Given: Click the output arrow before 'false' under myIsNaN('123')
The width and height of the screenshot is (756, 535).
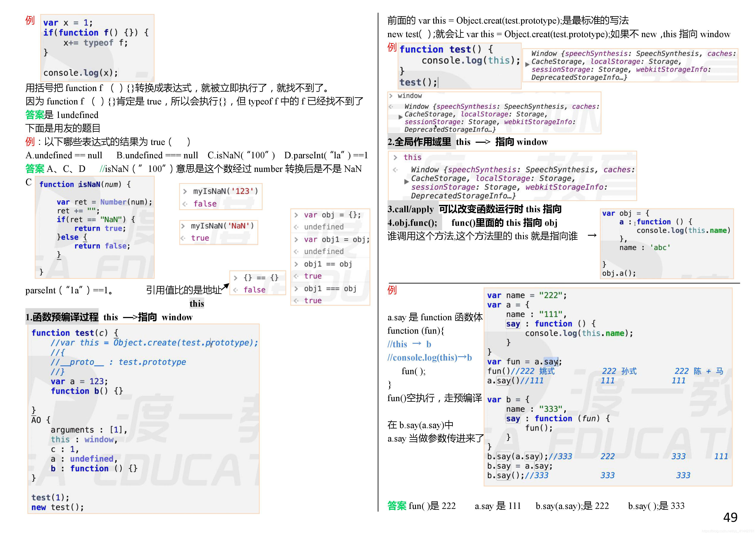Looking at the screenshot, I should point(185,204).
